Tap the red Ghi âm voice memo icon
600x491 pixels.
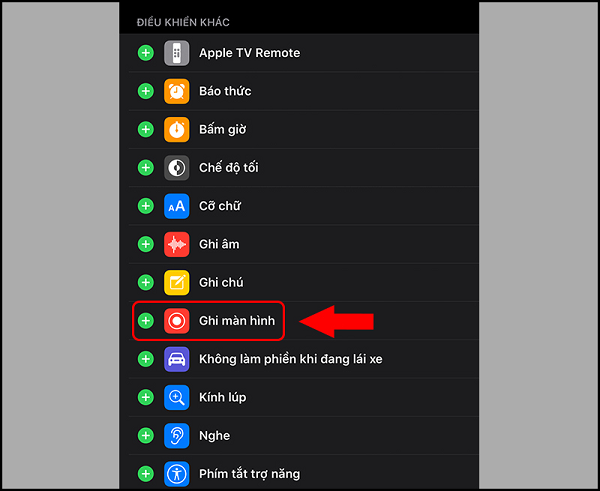point(176,244)
